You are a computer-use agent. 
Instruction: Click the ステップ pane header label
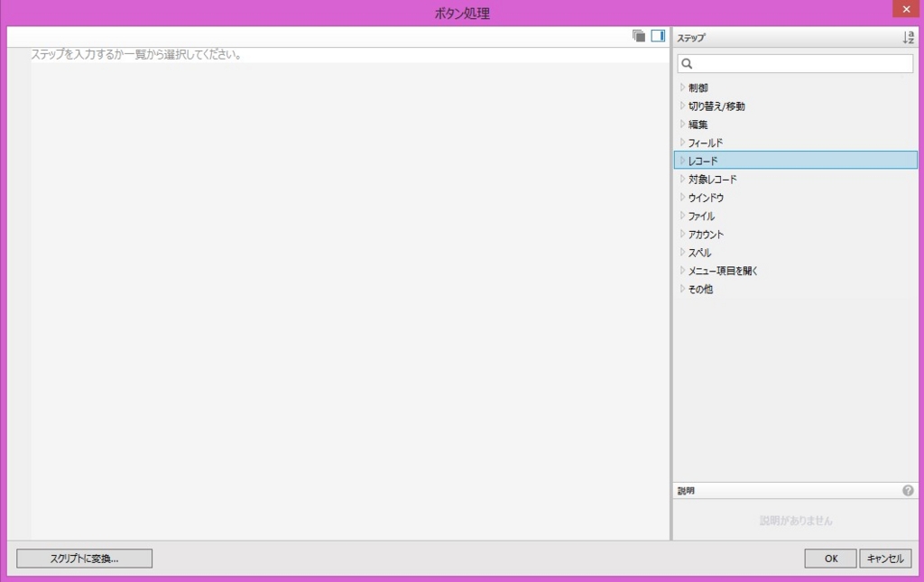click(690, 38)
